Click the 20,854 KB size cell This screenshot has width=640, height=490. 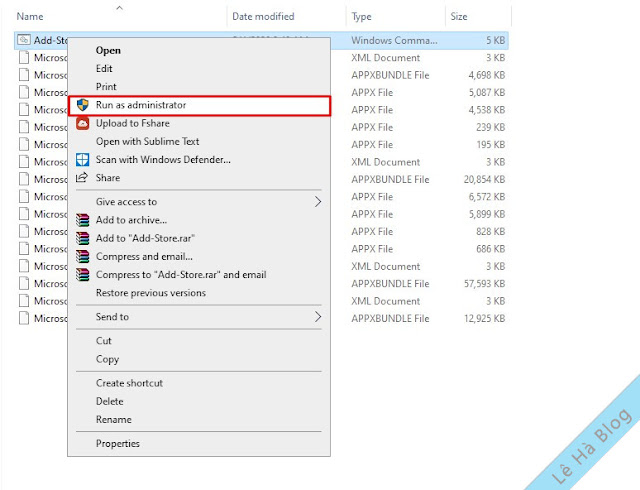484,179
